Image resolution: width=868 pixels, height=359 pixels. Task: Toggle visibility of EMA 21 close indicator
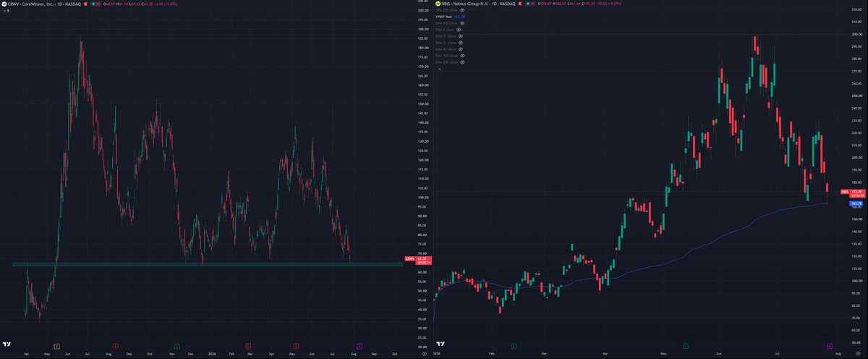coord(461,43)
